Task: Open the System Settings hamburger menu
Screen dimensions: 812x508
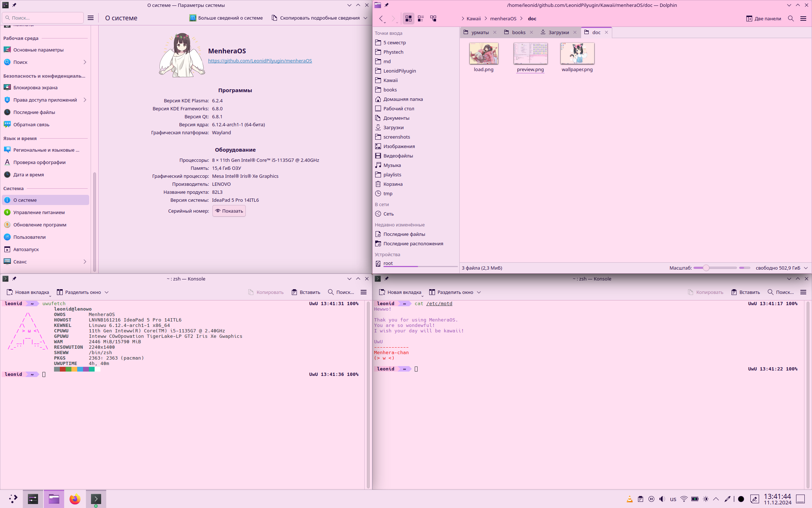Action: click(91, 18)
